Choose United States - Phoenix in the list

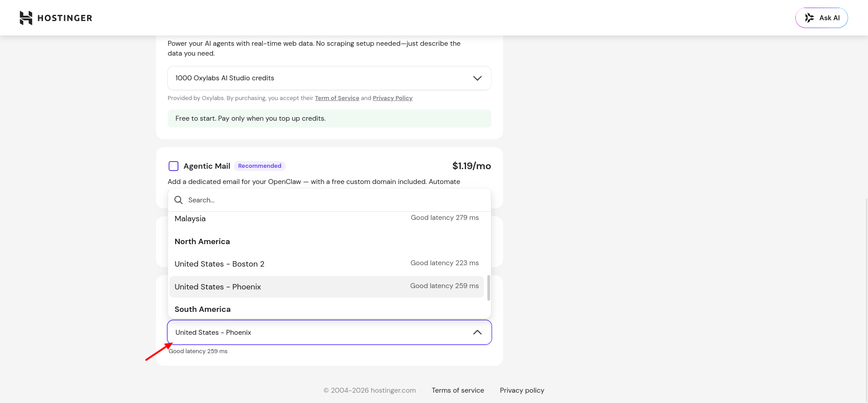(326, 287)
